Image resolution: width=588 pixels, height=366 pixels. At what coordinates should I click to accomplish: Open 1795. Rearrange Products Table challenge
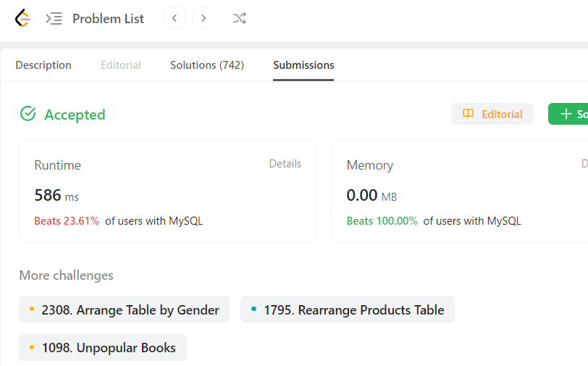348,309
